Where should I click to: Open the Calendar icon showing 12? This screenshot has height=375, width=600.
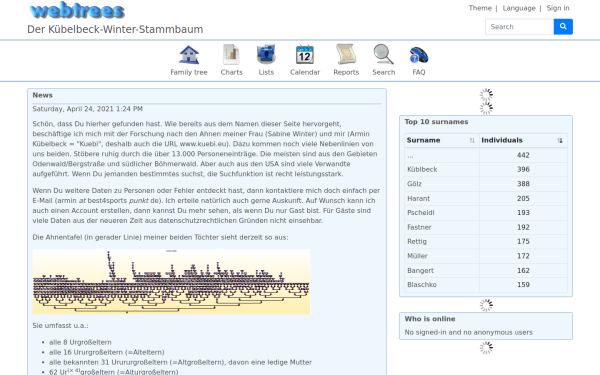[305, 55]
